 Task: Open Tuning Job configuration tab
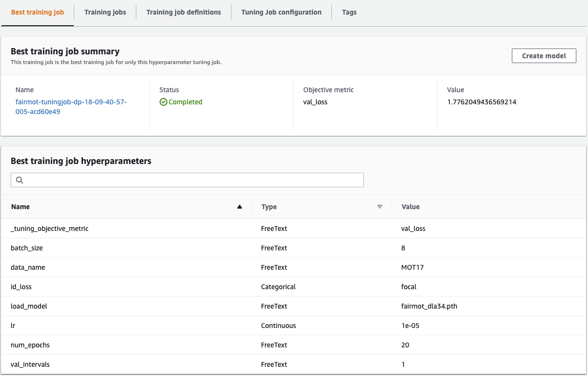pos(281,12)
